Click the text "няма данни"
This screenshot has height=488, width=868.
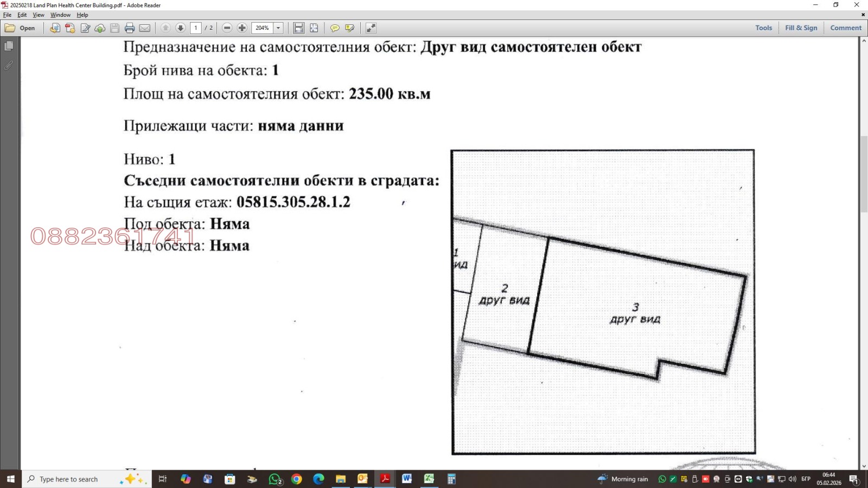[301, 126]
